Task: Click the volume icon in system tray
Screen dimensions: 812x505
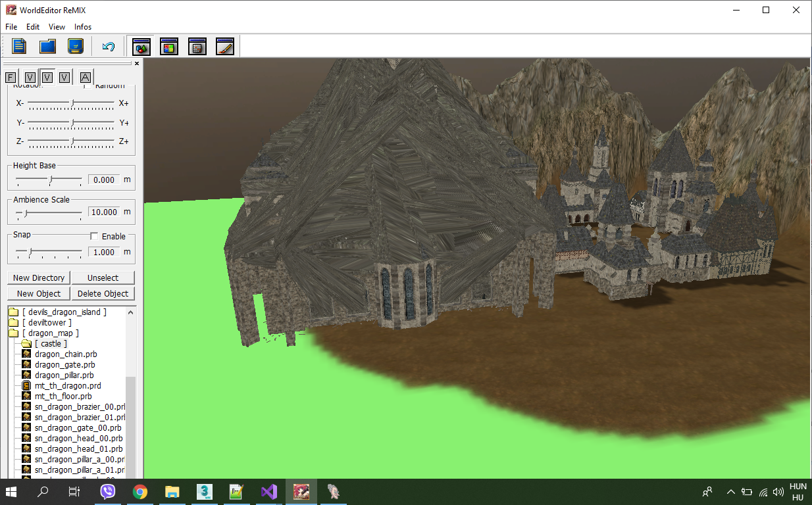Action: pyautogui.click(x=778, y=491)
